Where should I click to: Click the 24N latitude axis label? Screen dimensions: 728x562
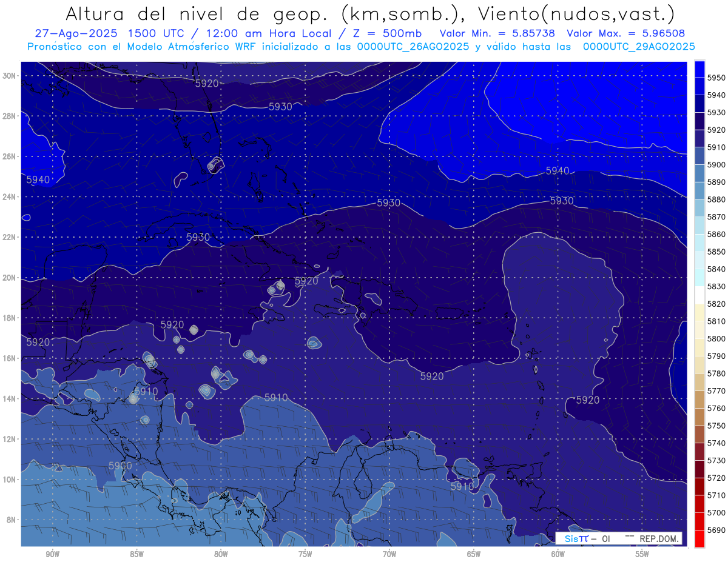tap(10, 197)
